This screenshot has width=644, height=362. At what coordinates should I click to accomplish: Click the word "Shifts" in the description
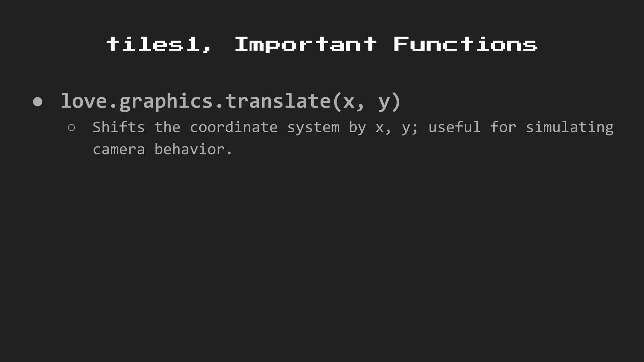click(x=119, y=127)
